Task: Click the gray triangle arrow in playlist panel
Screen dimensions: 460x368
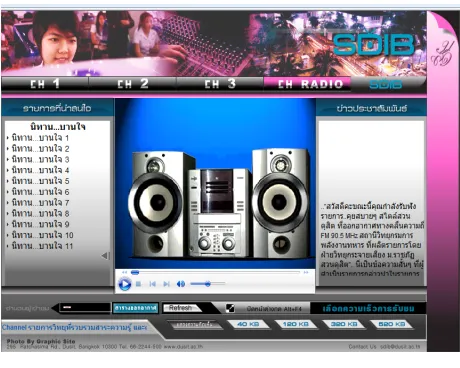Action: click(x=105, y=256)
